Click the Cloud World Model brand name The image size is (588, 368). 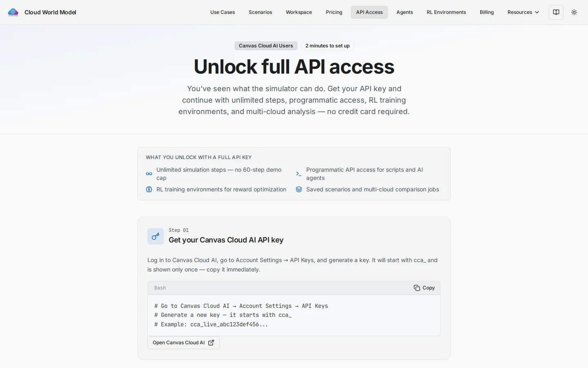pyautogui.click(x=50, y=12)
